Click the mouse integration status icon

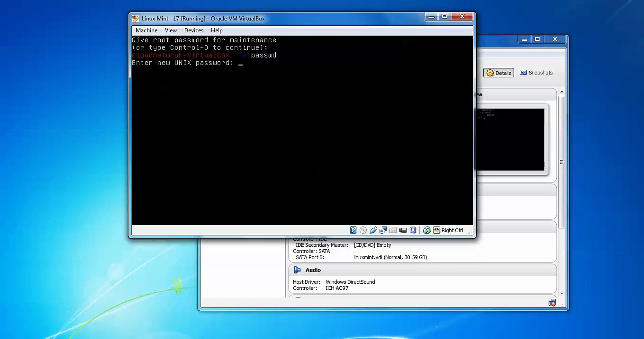point(426,230)
